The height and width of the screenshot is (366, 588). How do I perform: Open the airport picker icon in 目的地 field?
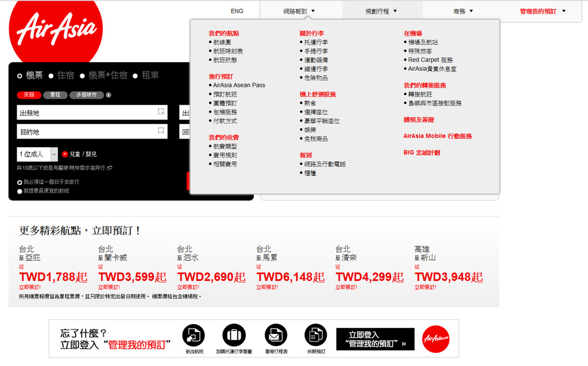(161, 130)
